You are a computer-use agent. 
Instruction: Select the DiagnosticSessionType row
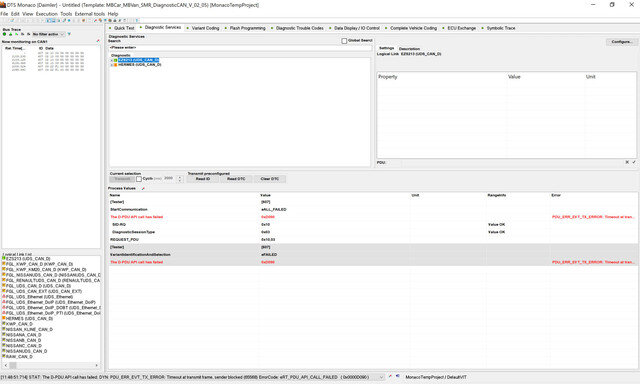373,232
